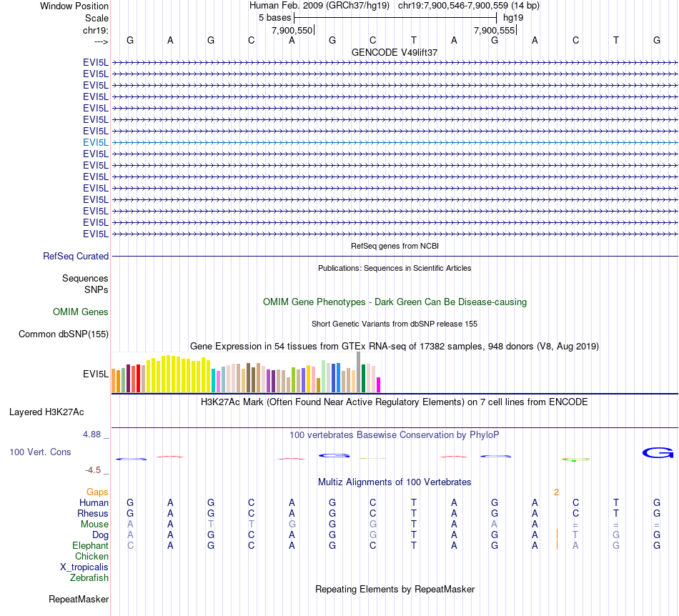Select the Rhesus alignment row label
Viewport: 679px width, 616px height.
click(x=93, y=513)
